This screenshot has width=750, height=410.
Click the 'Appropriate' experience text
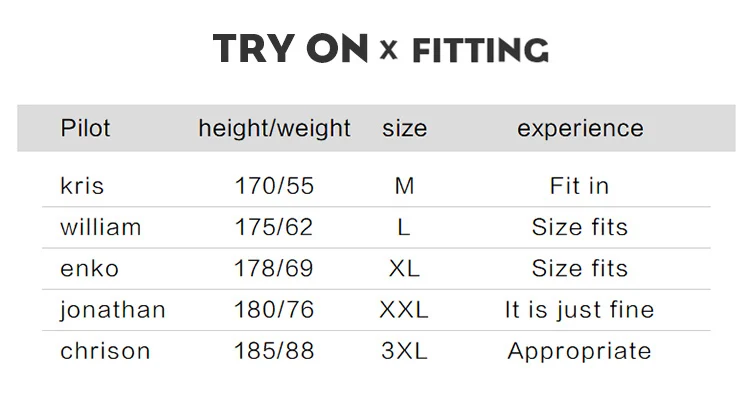[580, 352]
